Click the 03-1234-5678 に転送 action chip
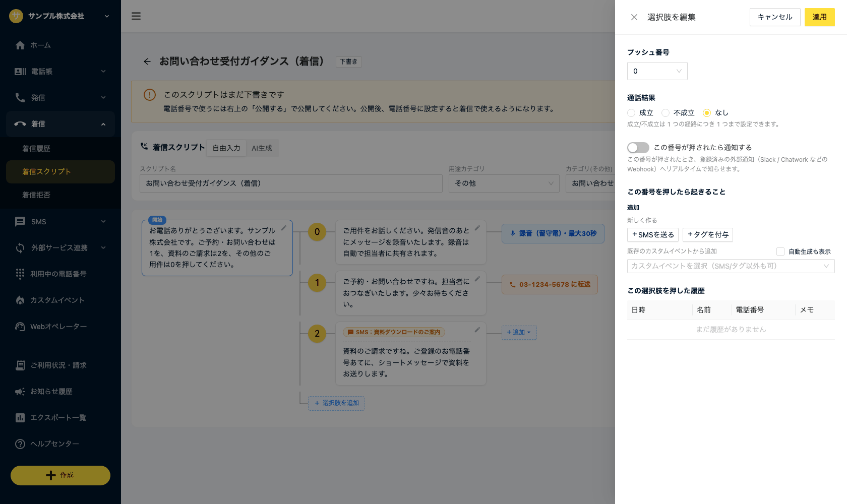The width and height of the screenshot is (847, 504). [x=550, y=285]
